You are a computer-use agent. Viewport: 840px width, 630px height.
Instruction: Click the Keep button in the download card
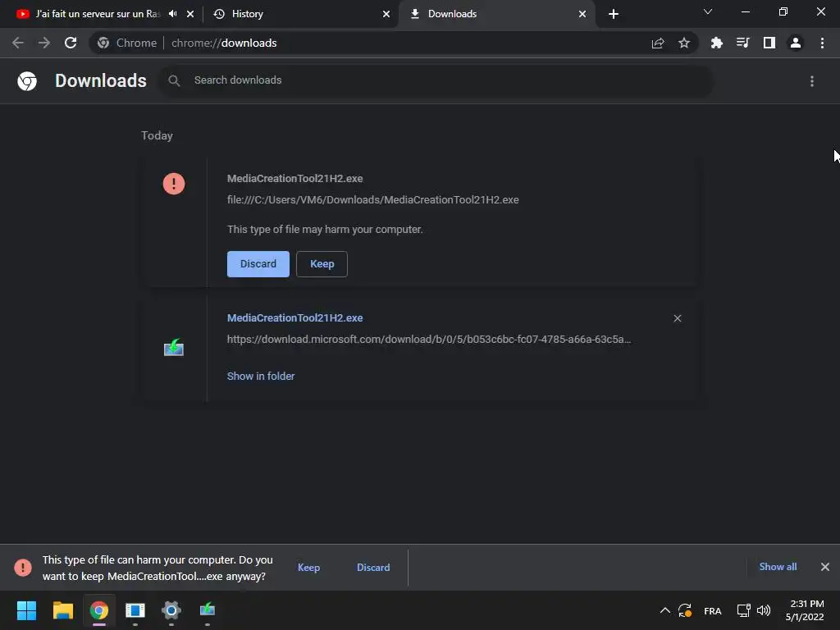pyautogui.click(x=322, y=264)
